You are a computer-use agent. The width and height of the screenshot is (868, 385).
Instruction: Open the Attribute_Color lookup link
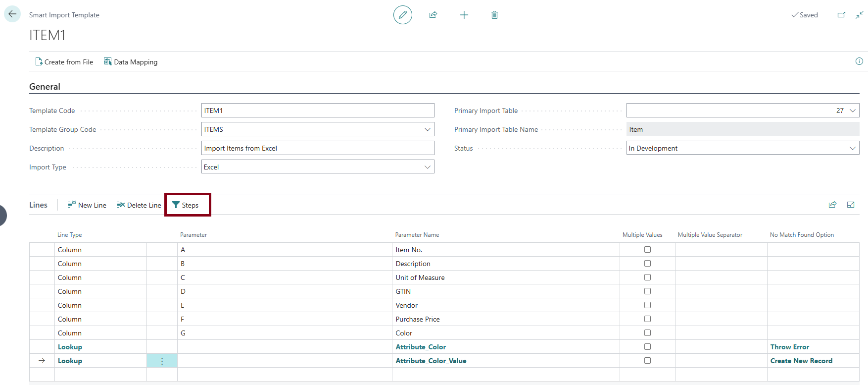[421, 347]
